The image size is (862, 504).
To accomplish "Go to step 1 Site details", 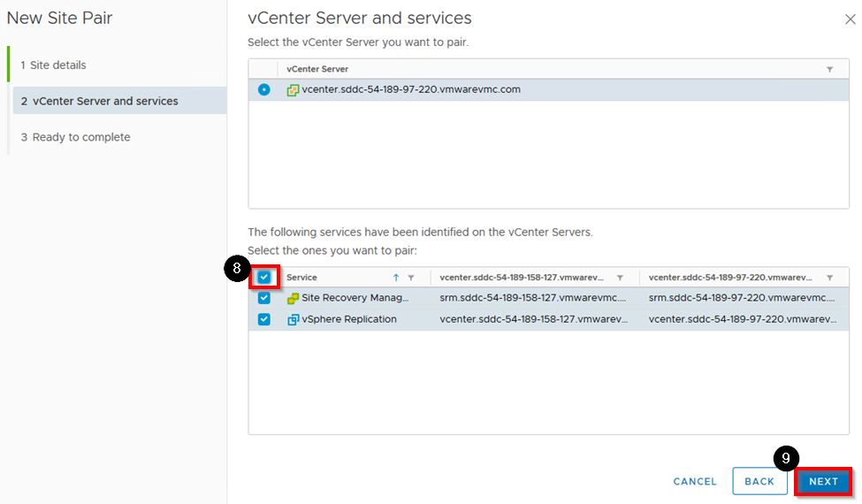I will pyautogui.click(x=58, y=65).
